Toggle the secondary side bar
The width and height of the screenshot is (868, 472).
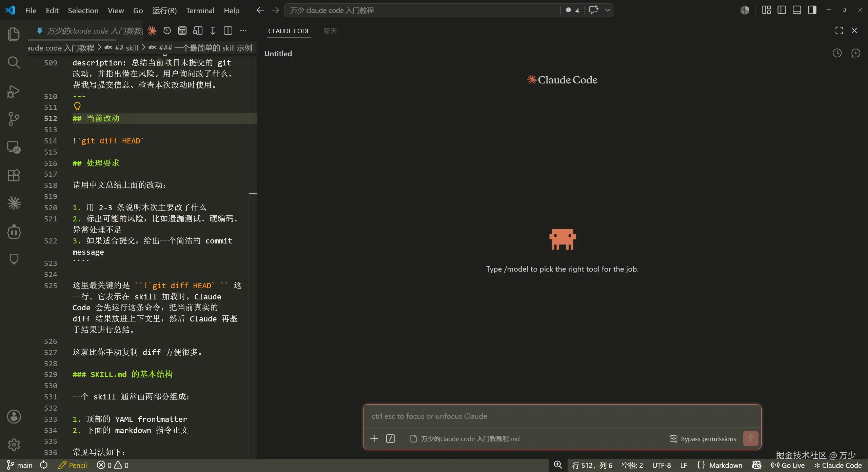(812, 10)
